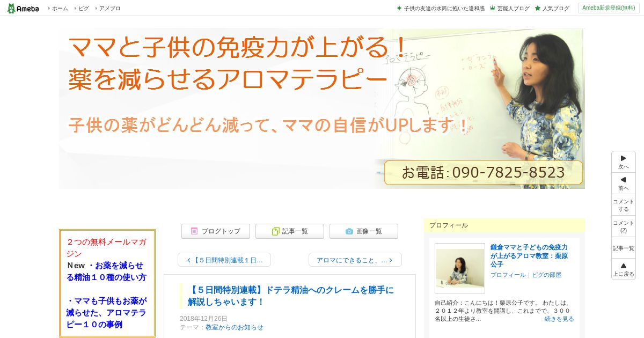
Task: Open the 記事一覧 tab button
Action: click(290, 231)
